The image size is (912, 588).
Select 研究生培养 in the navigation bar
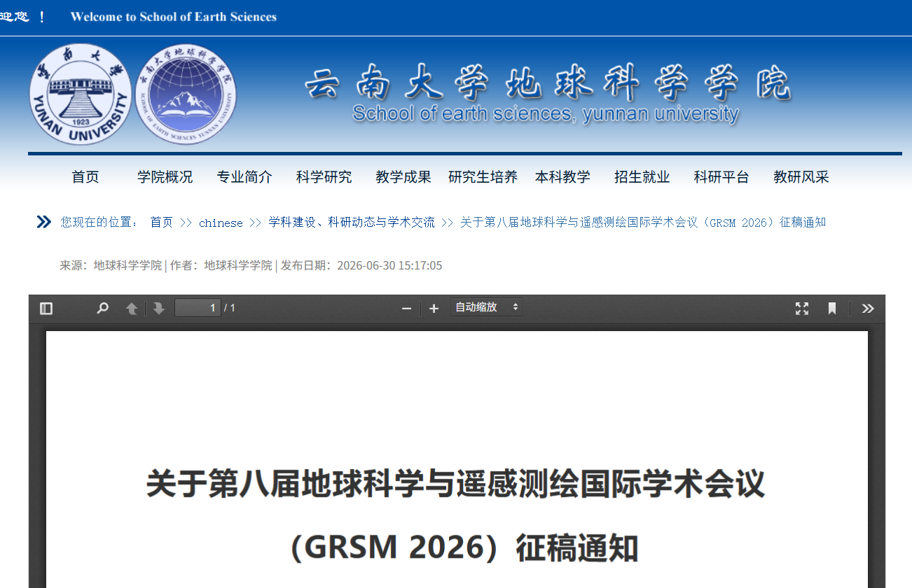[483, 177]
